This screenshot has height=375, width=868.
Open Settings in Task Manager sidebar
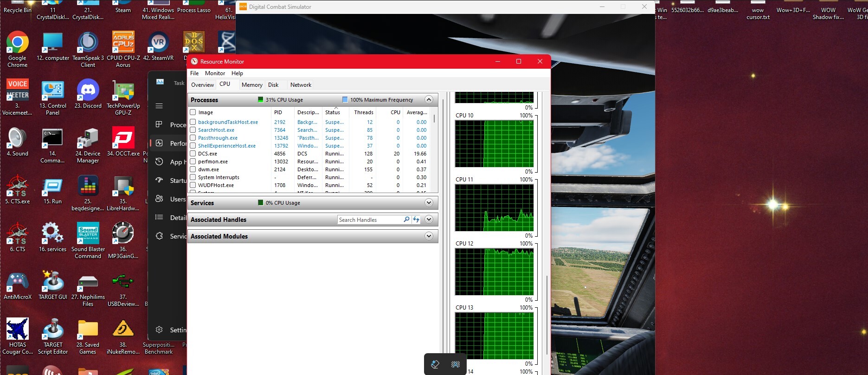pyautogui.click(x=171, y=330)
